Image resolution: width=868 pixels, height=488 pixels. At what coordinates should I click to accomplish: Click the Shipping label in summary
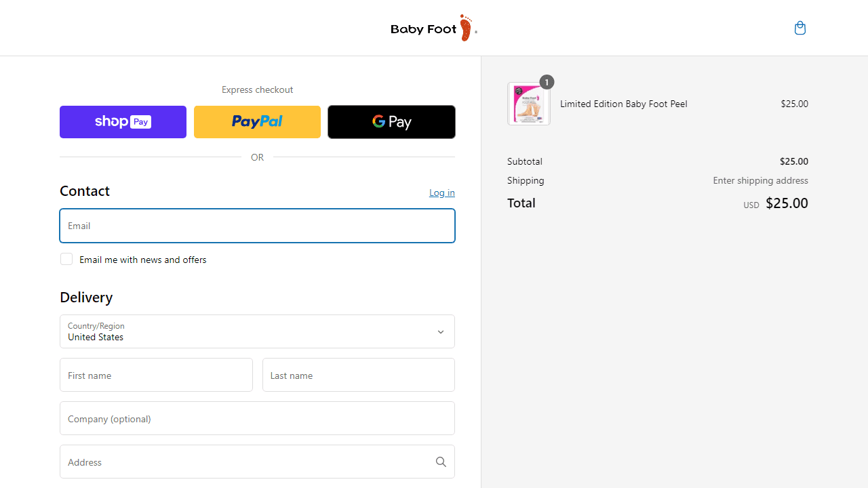pyautogui.click(x=526, y=180)
